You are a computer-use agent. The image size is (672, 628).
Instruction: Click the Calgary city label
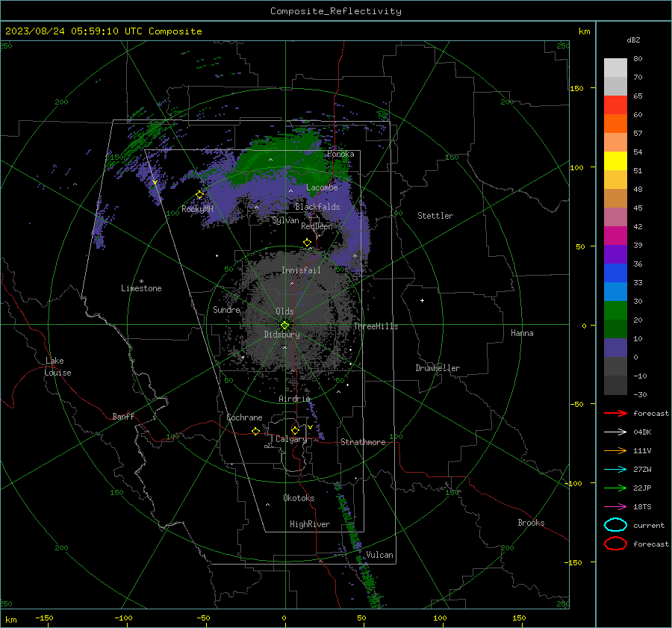click(x=291, y=439)
